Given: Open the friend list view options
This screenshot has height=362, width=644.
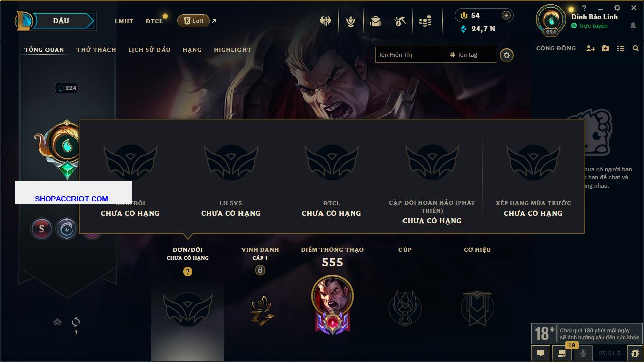Looking at the screenshot, I should click(x=621, y=48).
